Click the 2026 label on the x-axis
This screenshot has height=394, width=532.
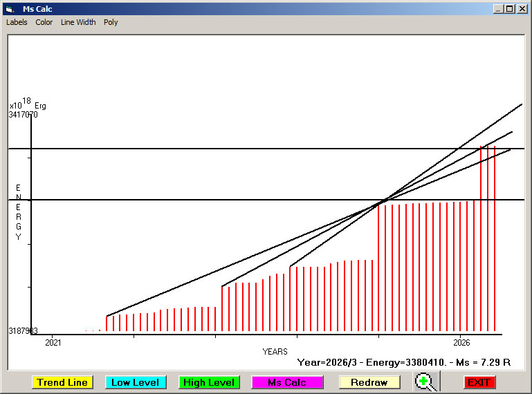point(461,342)
